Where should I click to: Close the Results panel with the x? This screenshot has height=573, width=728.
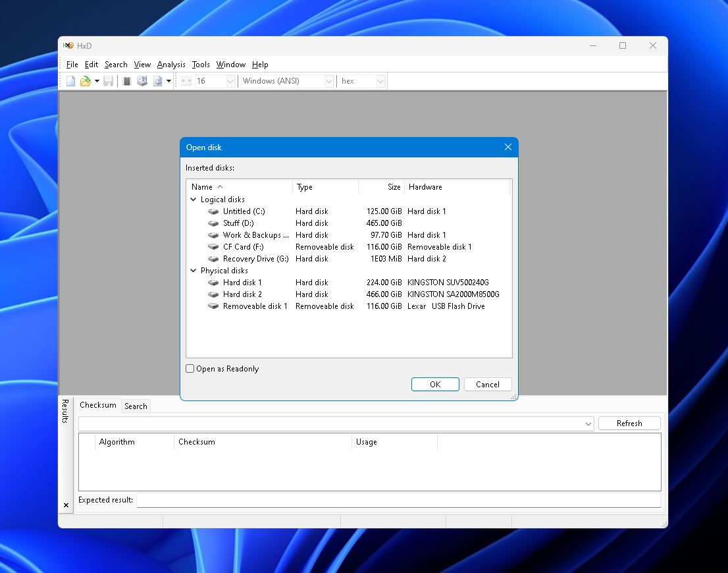click(x=66, y=505)
